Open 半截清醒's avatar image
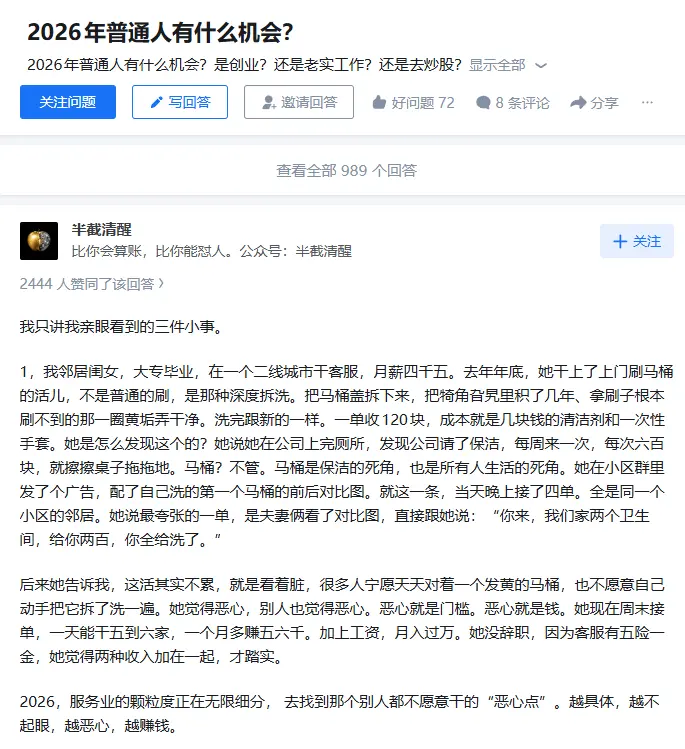 pyautogui.click(x=39, y=241)
